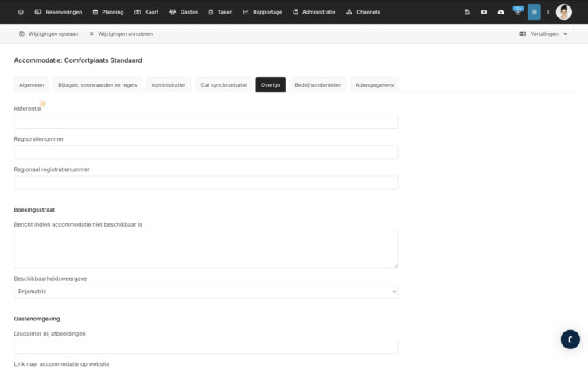The height and width of the screenshot is (369, 588).
Task: Click the Taken clipboard icon
Action: 211,12
